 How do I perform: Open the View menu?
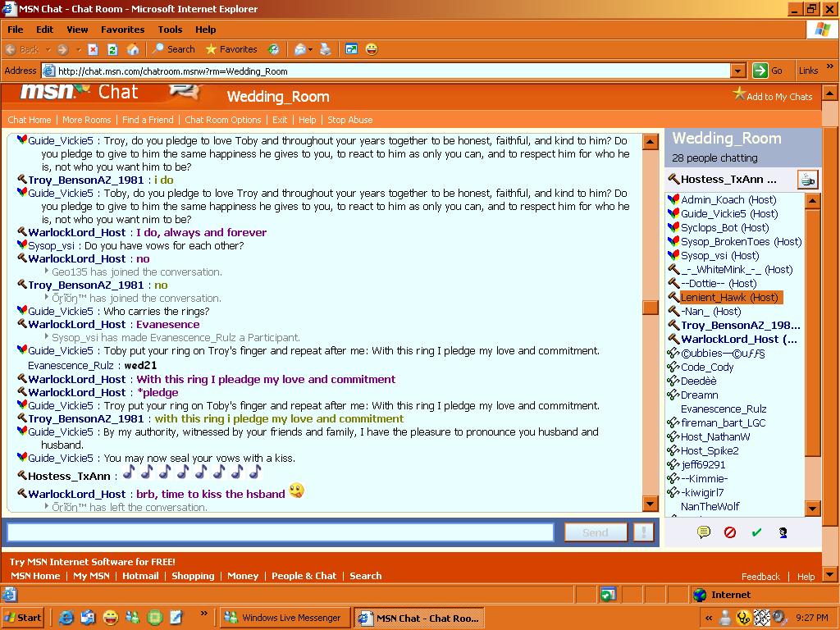click(77, 30)
